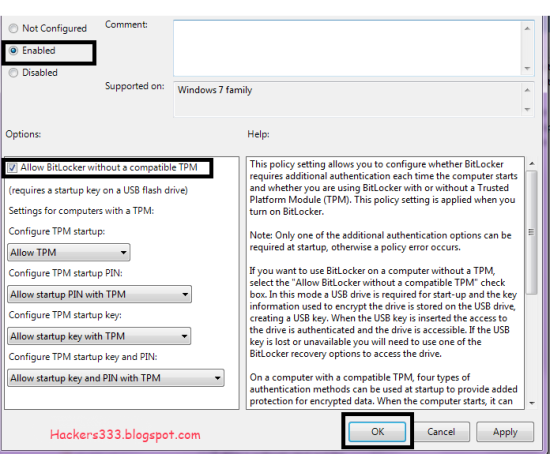Click 'Configure TPM startup key:' label
This screenshot has height=454, width=550.
click(65, 315)
